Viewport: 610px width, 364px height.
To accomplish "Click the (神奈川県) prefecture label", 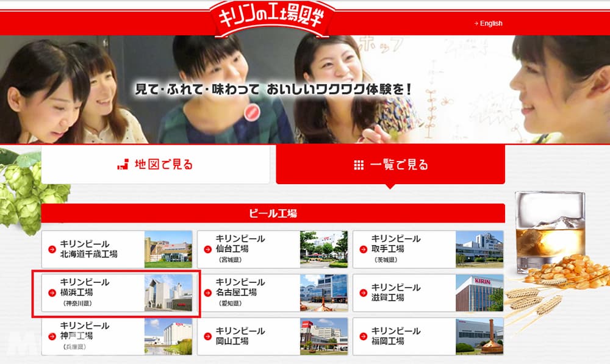I will pos(77,304).
